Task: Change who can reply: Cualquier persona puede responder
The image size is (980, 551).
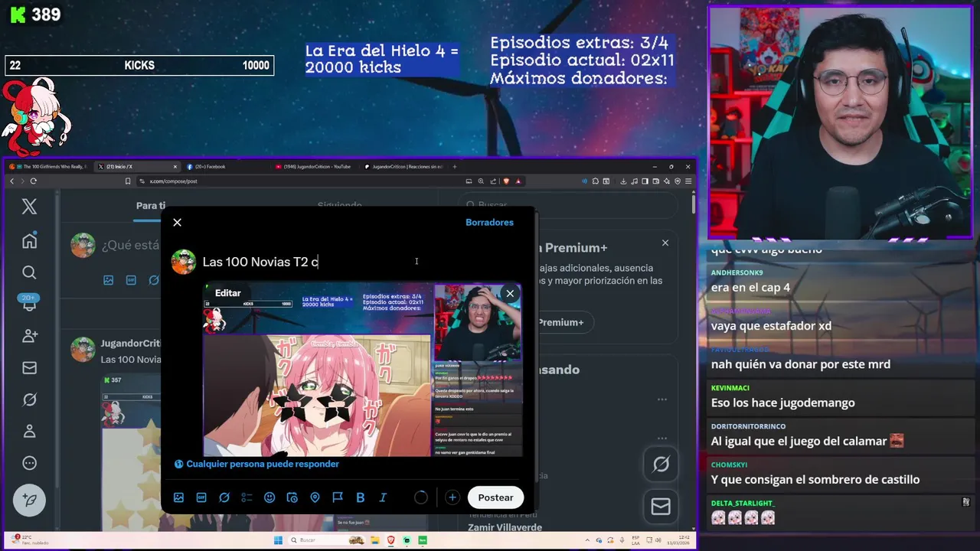Action: (x=256, y=464)
